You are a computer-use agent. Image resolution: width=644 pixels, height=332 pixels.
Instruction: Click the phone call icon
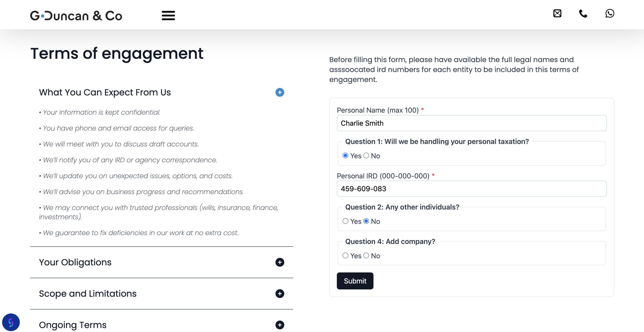583,13
